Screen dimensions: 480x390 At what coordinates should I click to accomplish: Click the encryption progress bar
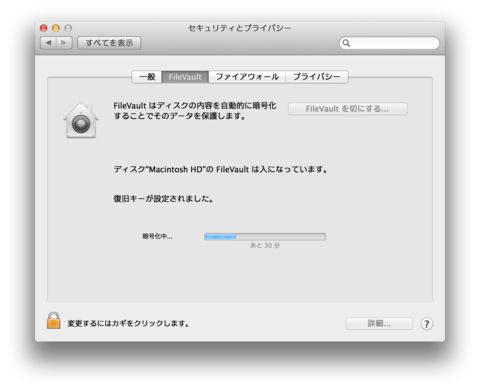[265, 237]
